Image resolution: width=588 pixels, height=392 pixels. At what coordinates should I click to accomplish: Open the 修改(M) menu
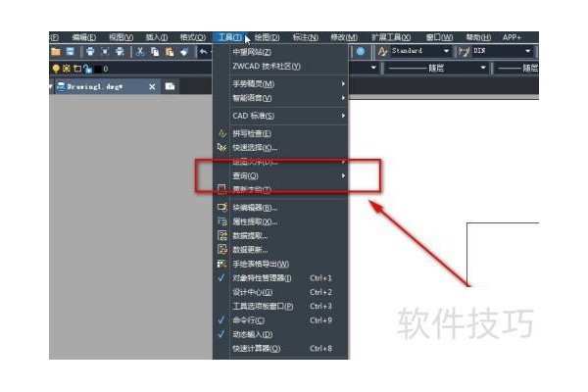click(x=344, y=37)
